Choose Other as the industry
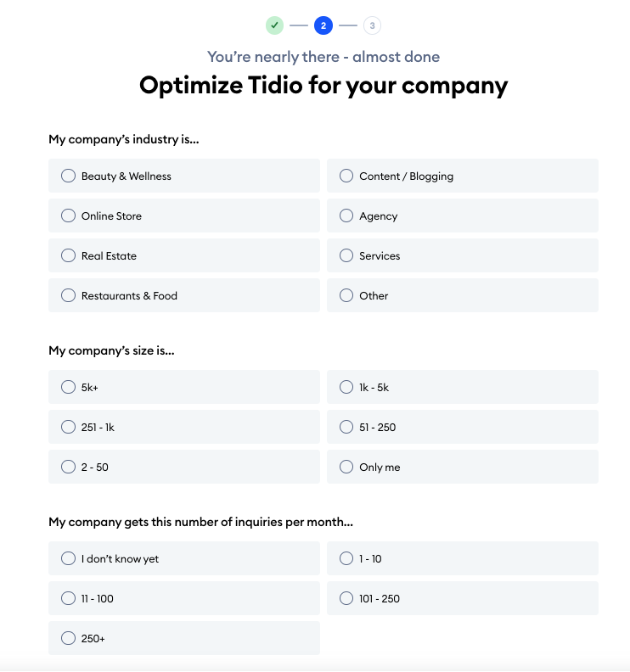The width and height of the screenshot is (630, 672). (346, 296)
